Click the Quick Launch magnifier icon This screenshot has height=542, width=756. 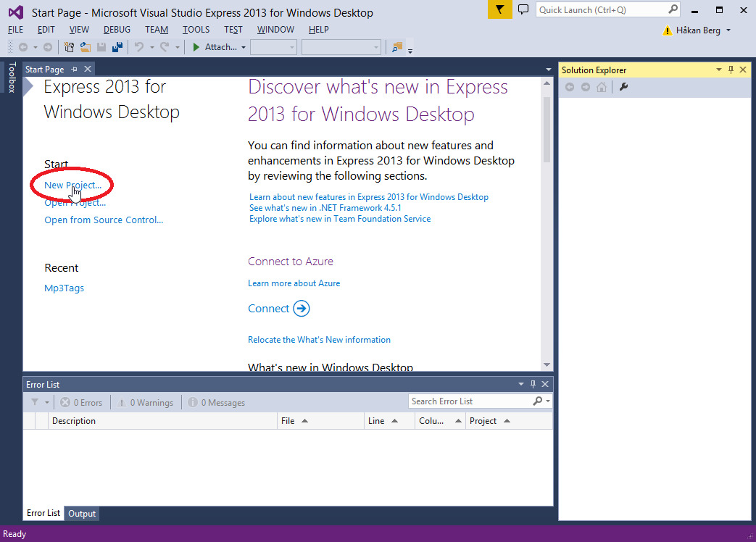[673, 9]
